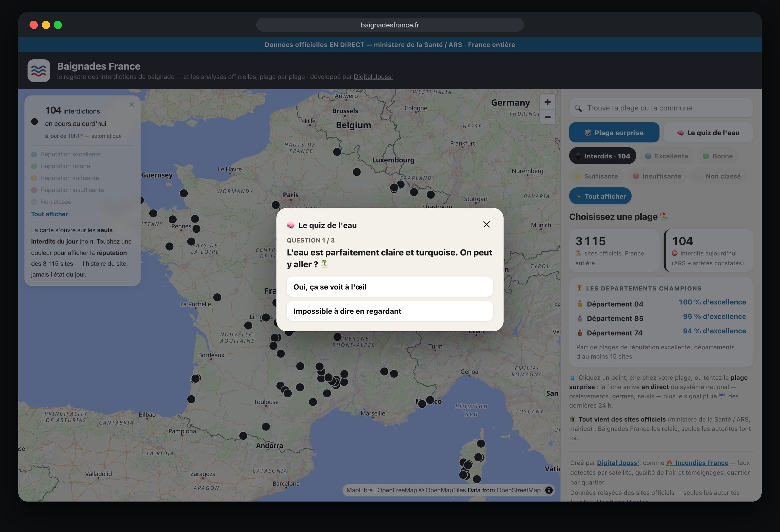Click sidebar 'Tout afficher' blue button

pyautogui.click(x=600, y=196)
